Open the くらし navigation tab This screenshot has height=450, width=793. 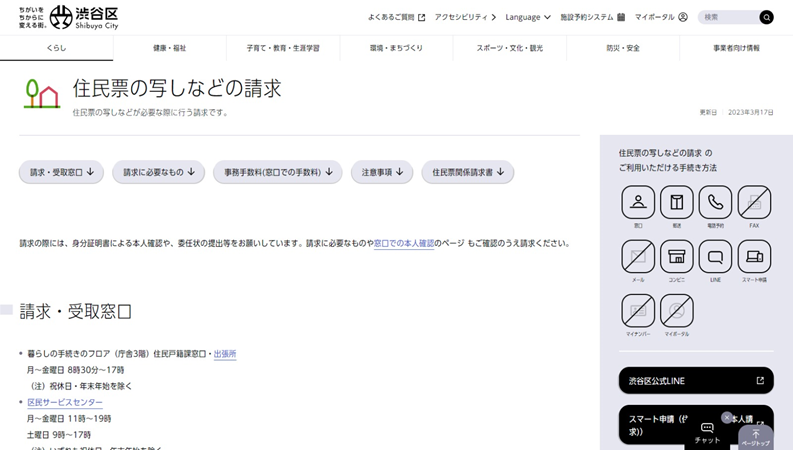click(x=56, y=48)
